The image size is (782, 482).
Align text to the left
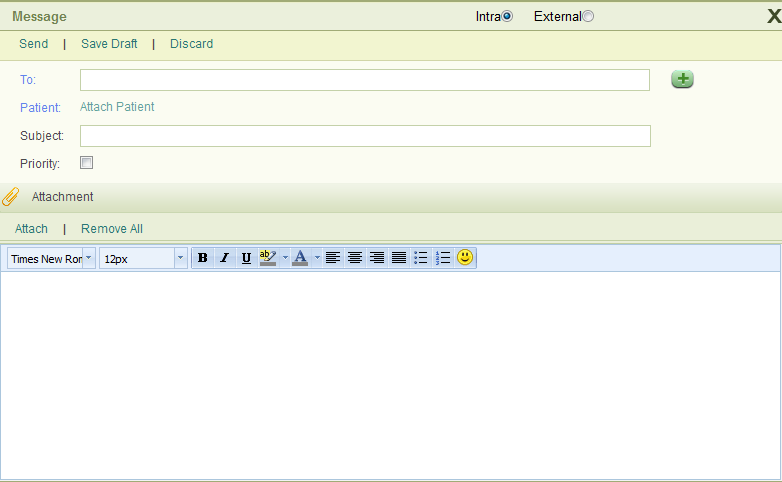tap(333, 258)
